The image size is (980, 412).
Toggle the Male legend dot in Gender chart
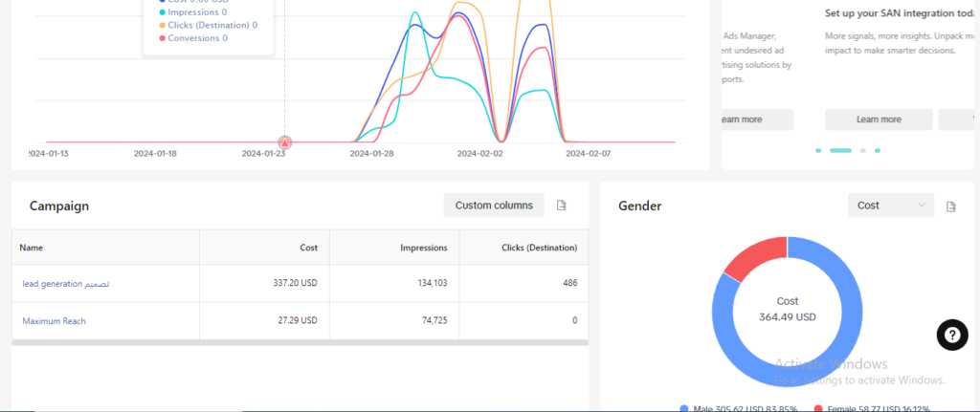[x=684, y=408]
